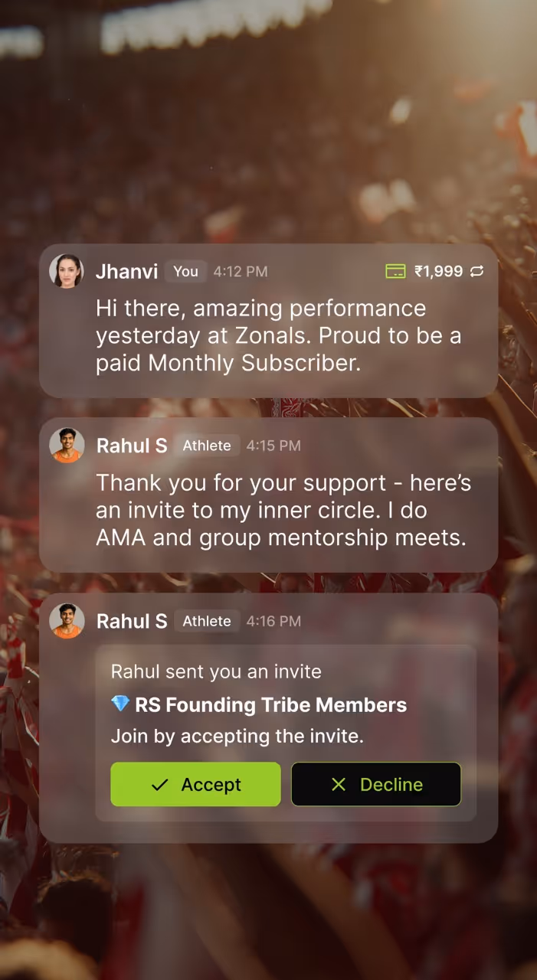Open the Jhanvi sender name
Viewport: 537px width, 980px height.
click(126, 271)
